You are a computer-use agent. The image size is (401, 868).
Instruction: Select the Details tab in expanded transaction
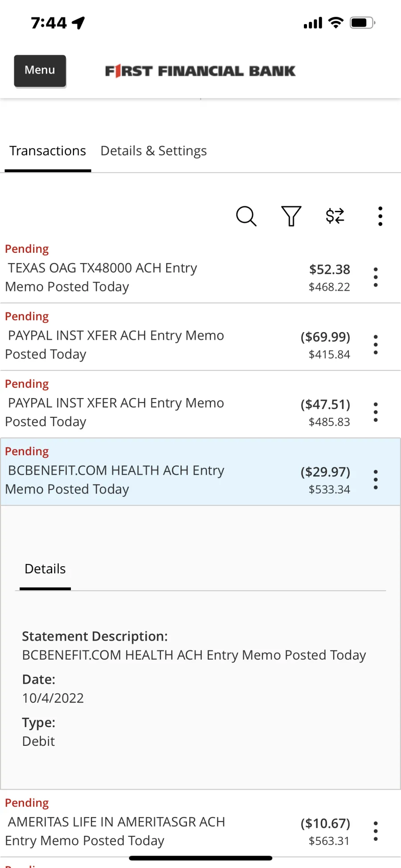tap(45, 569)
